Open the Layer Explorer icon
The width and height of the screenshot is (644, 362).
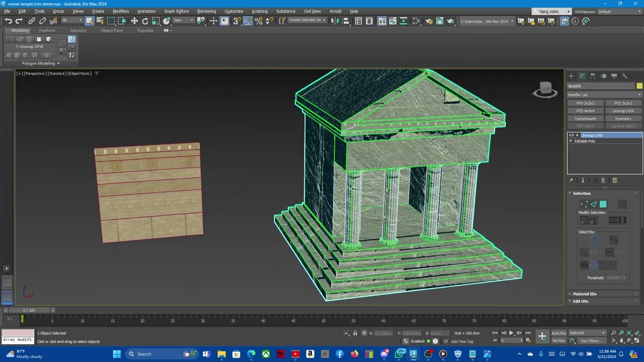click(x=369, y=21)
